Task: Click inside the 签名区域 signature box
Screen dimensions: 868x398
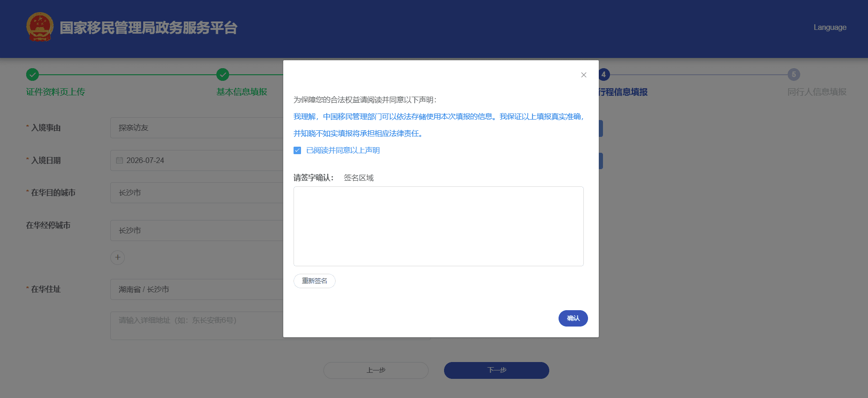Action: coord(438,226)
